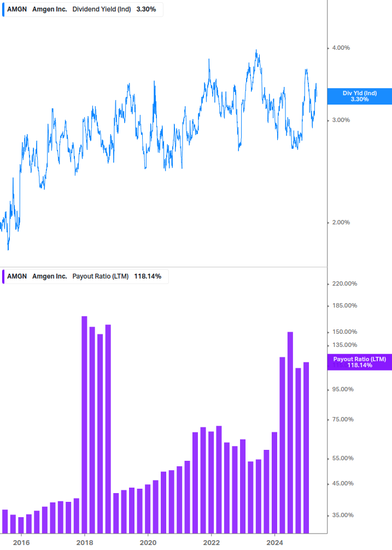Click the 4.00% axis label
The width and height of the screenshot is (392, 550).
[x=341, y=48]
